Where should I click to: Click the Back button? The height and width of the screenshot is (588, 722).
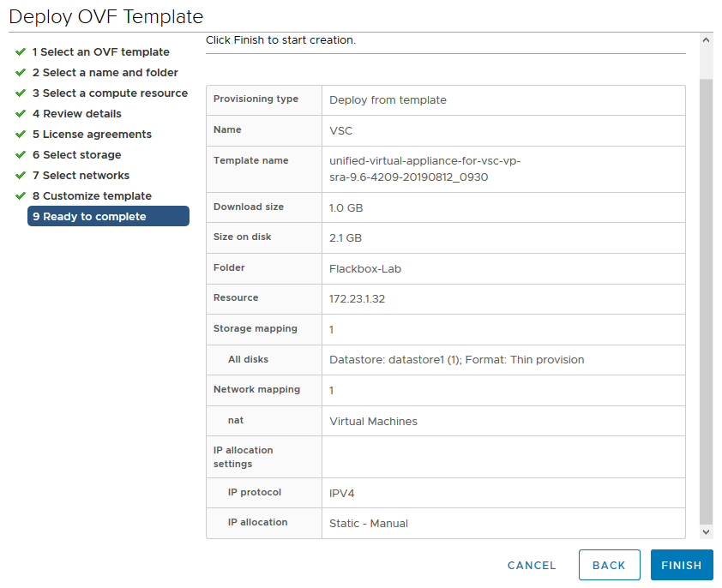[609, 566]
